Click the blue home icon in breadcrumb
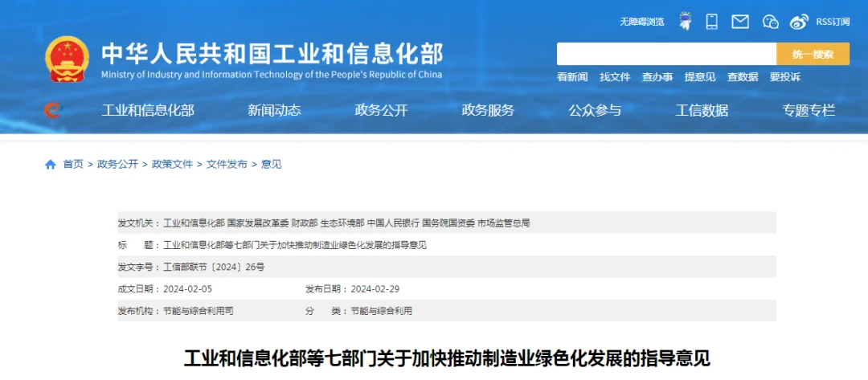Viewport: 868px width, 380px height. click(x=51, y=164)
